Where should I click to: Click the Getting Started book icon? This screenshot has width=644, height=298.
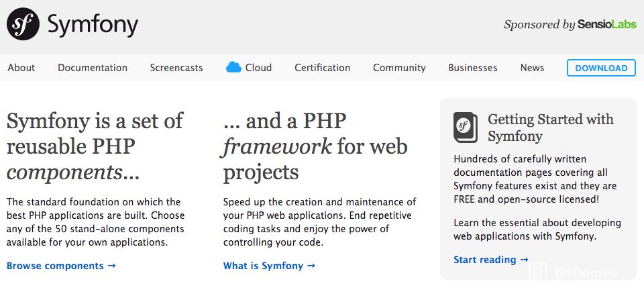point(466,128)
